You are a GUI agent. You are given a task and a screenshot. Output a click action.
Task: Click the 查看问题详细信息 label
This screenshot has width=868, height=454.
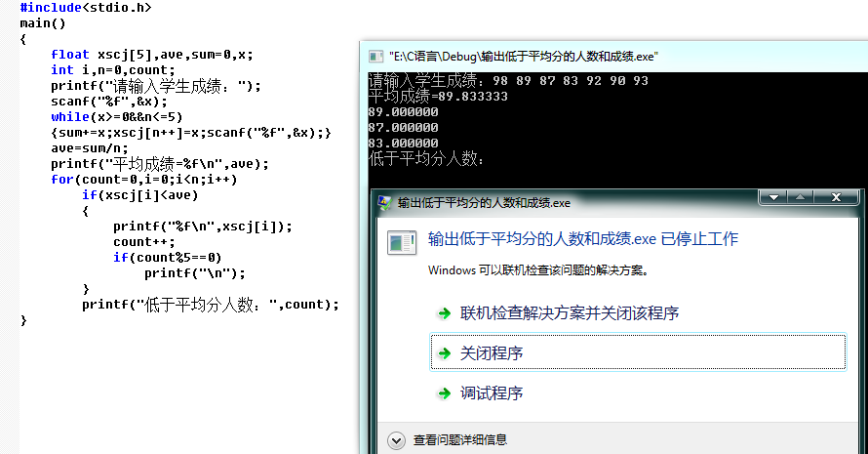pos(460,440)
